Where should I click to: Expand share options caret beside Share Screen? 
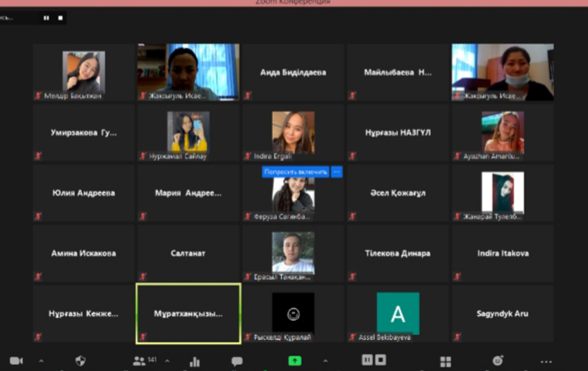[325, 361]
